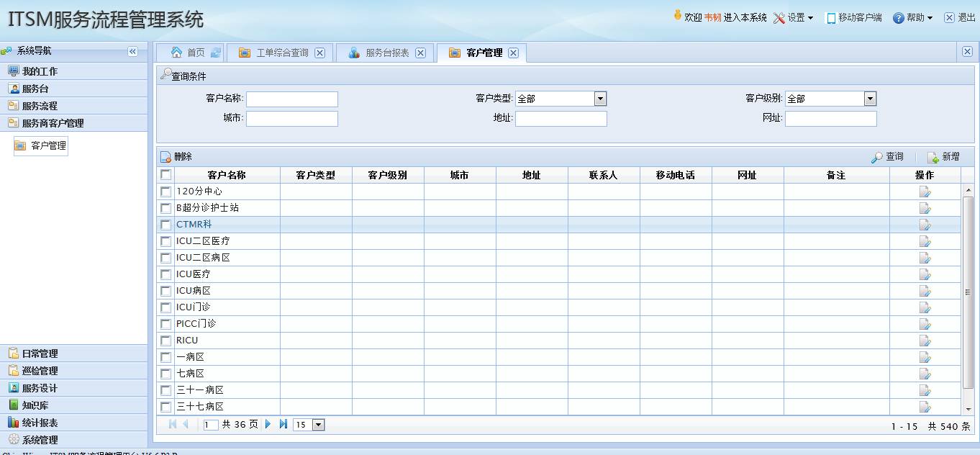
Task: Open the edit icon for CTMR科 row
Action: (925, 224)
